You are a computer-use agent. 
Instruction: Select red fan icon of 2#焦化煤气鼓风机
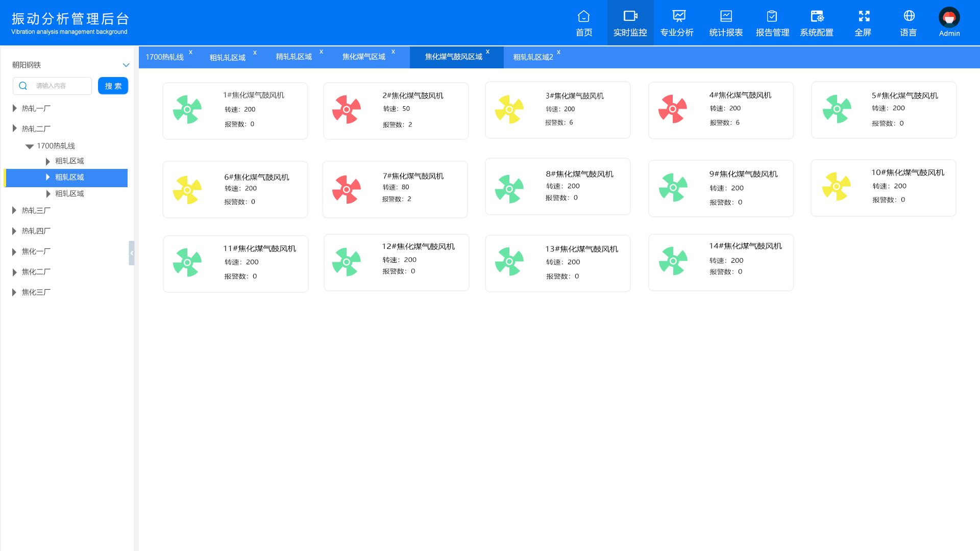[x=347, y=109]
